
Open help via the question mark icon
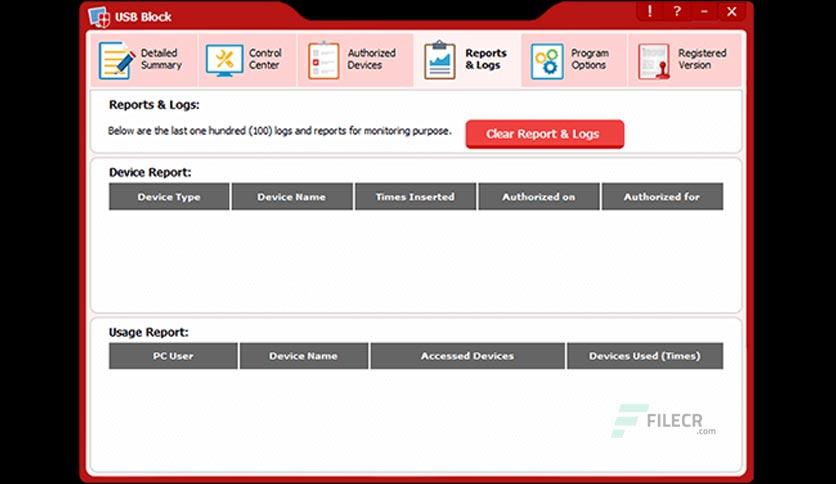tap(677, 11)
